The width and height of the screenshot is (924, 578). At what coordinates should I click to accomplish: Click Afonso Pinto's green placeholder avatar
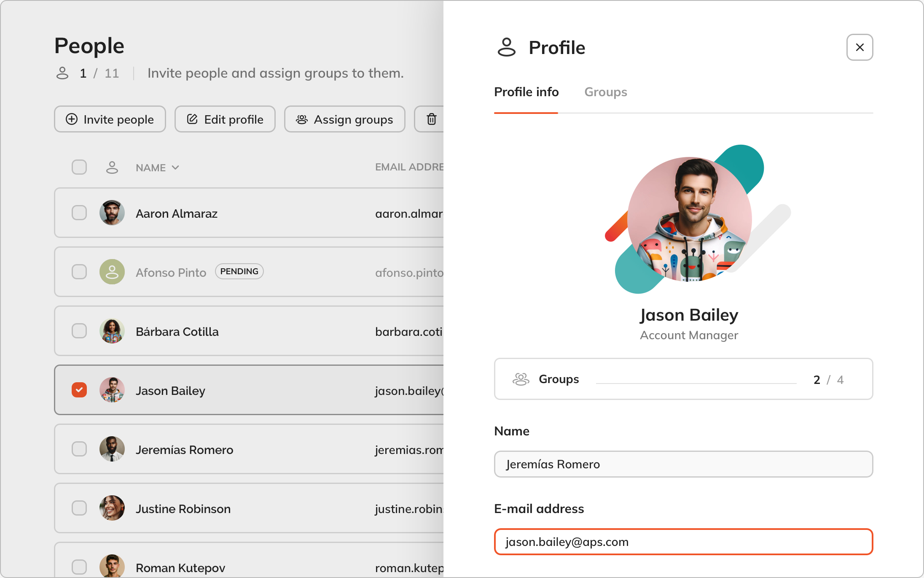pos(112,272)
